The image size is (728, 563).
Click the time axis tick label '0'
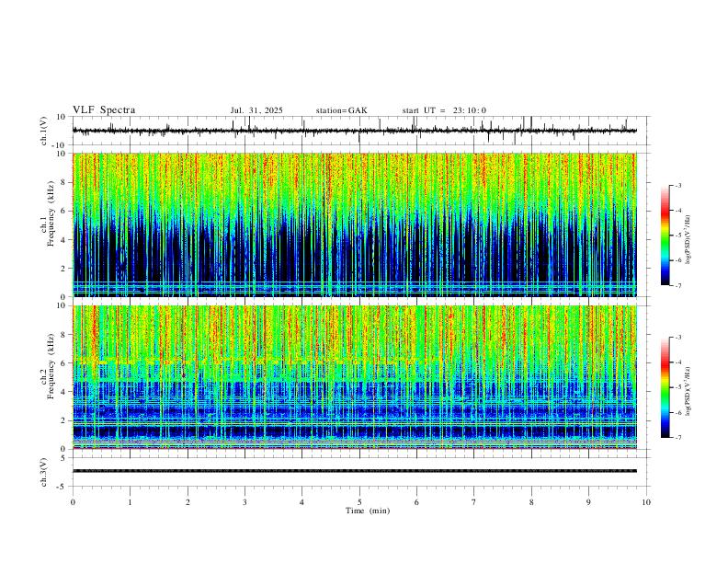(x=73, y=502)
